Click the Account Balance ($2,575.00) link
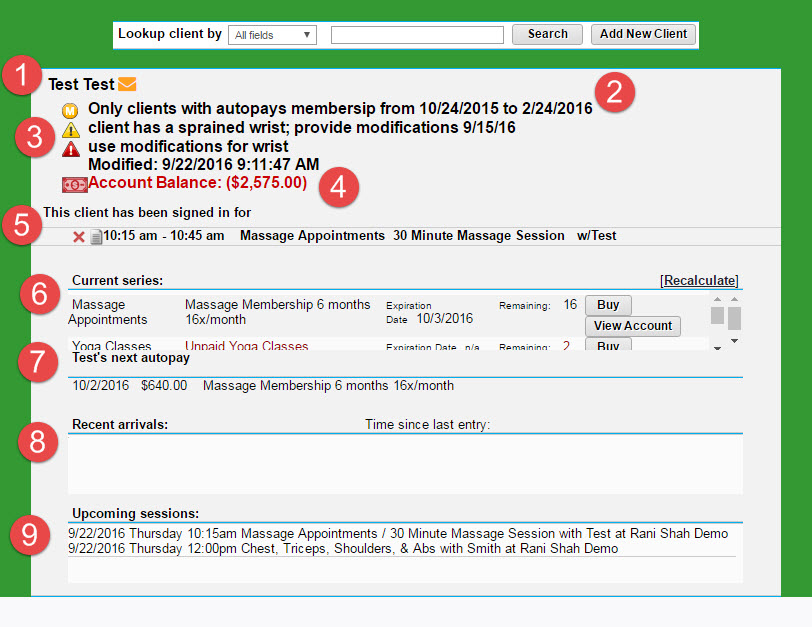This screenshot has height=627, width=812. [197, 183]
